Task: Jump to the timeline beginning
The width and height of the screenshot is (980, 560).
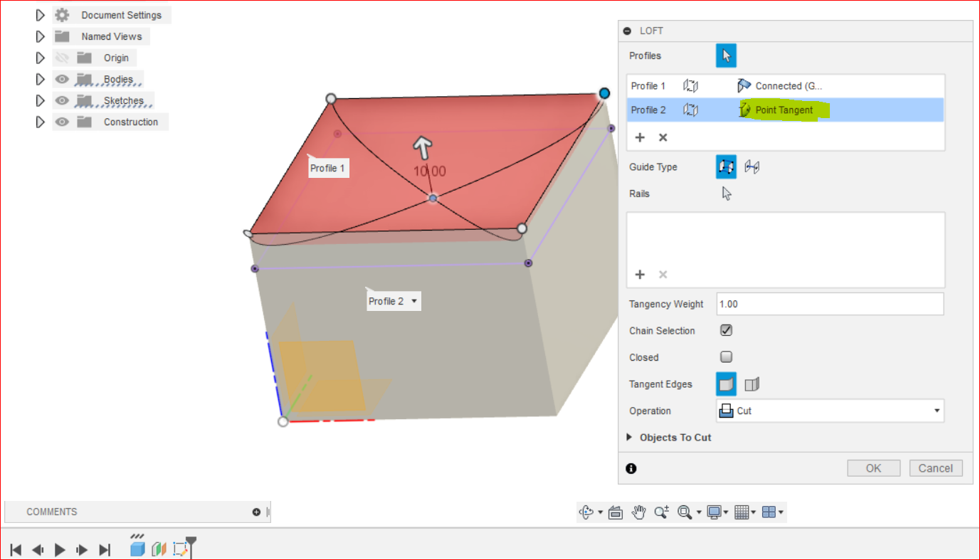Action: pyautogui.click(x=16, y=549)
